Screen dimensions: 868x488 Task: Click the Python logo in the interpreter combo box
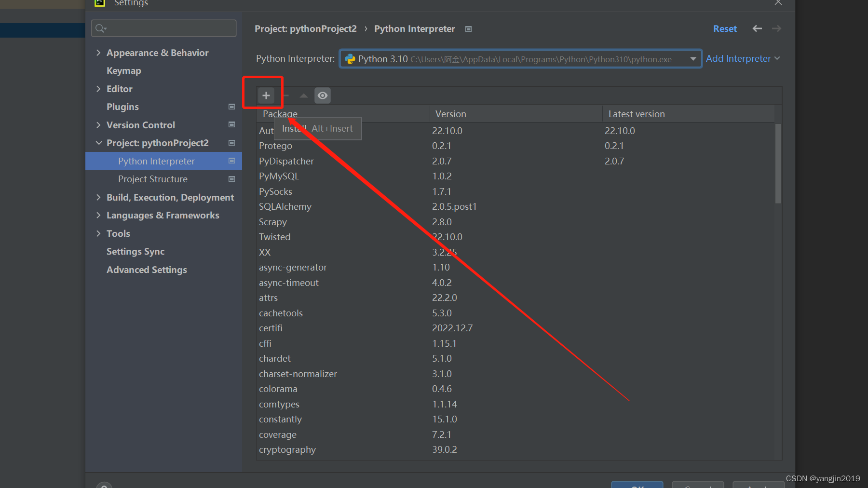pos(350,59)
